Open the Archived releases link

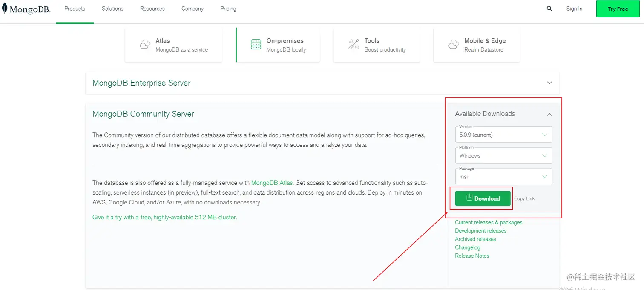[475, 239]
